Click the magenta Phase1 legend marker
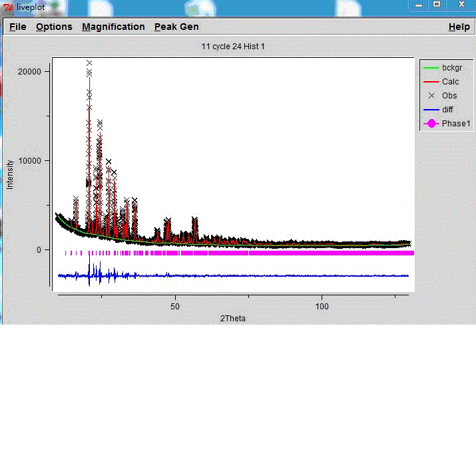Viewport: 476px width, 457px height. pos(431,124)
